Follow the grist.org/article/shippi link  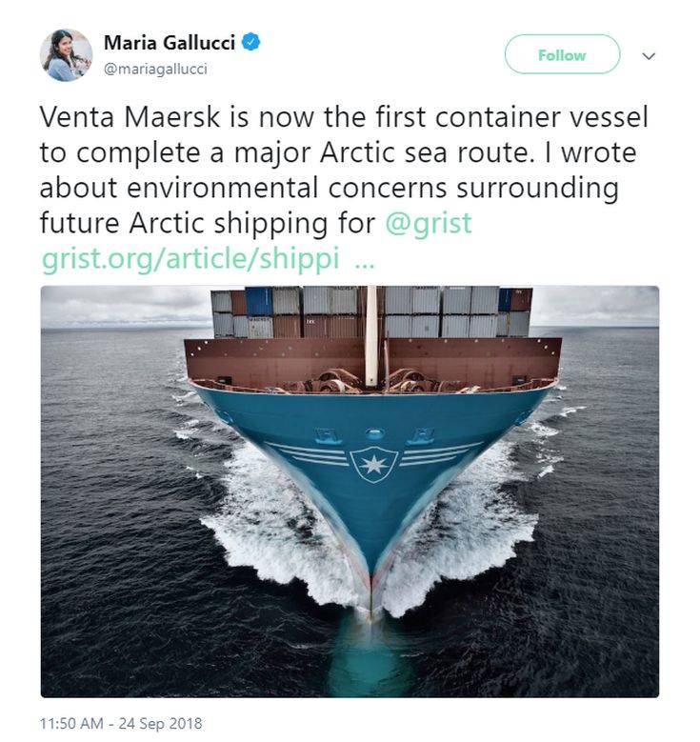click(x=190, y=258)
